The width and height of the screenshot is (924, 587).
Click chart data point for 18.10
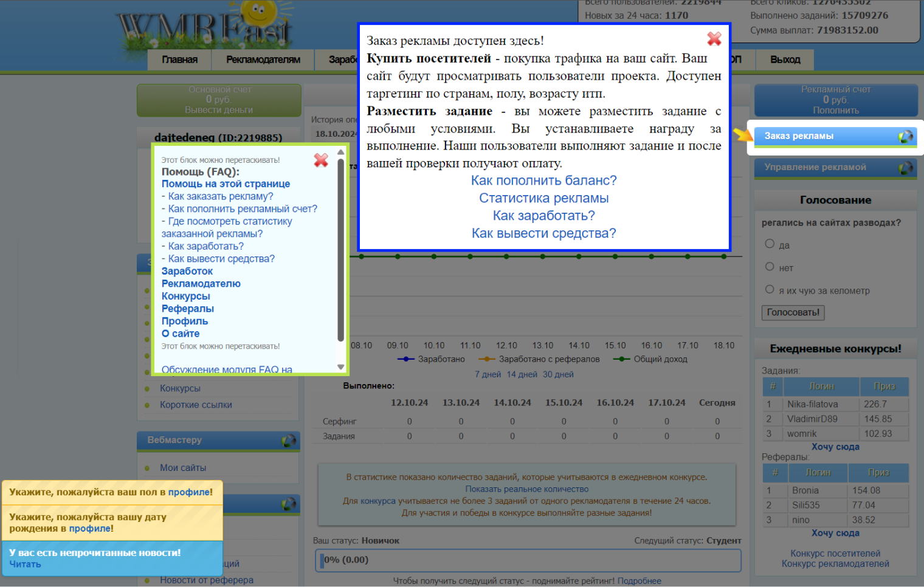point(724,256)
